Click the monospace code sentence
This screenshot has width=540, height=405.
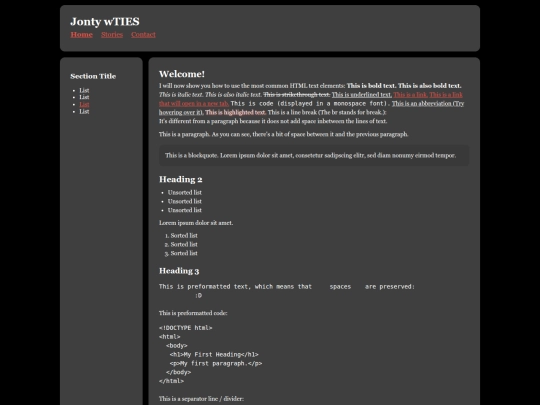(x=310, y=104)
